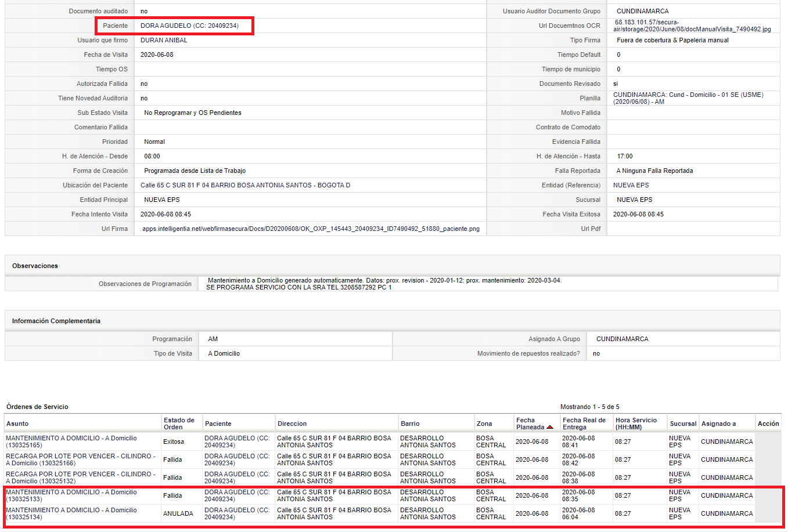Select the Prioridad value Normal
788x532 pixels.
pyautogui.click(x=154, y=142)
